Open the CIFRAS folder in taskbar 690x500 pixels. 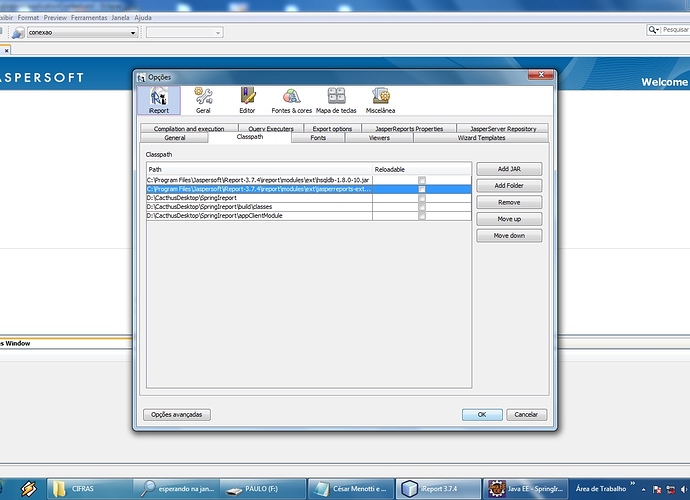pos(89,489)
